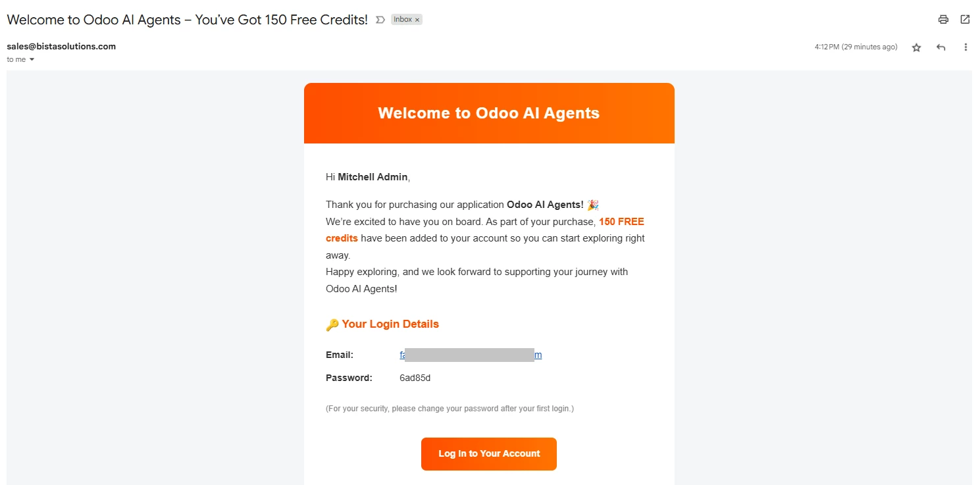Open the three-dot More options menu
Image resolution: width=980 pixels, height=485 pixels.
[x=966, y=47]
